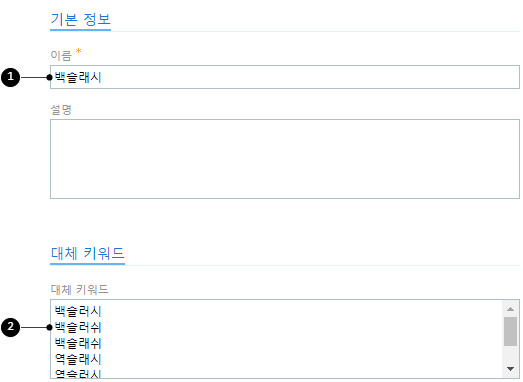
Task: Click the 이름 input containing 백슬래시
Action: (285, 77)
